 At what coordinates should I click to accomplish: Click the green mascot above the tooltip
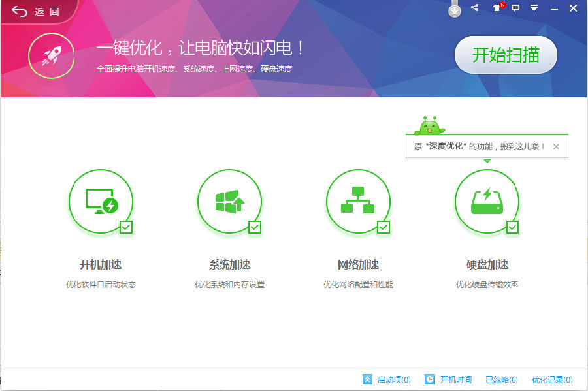pos(430,125)
